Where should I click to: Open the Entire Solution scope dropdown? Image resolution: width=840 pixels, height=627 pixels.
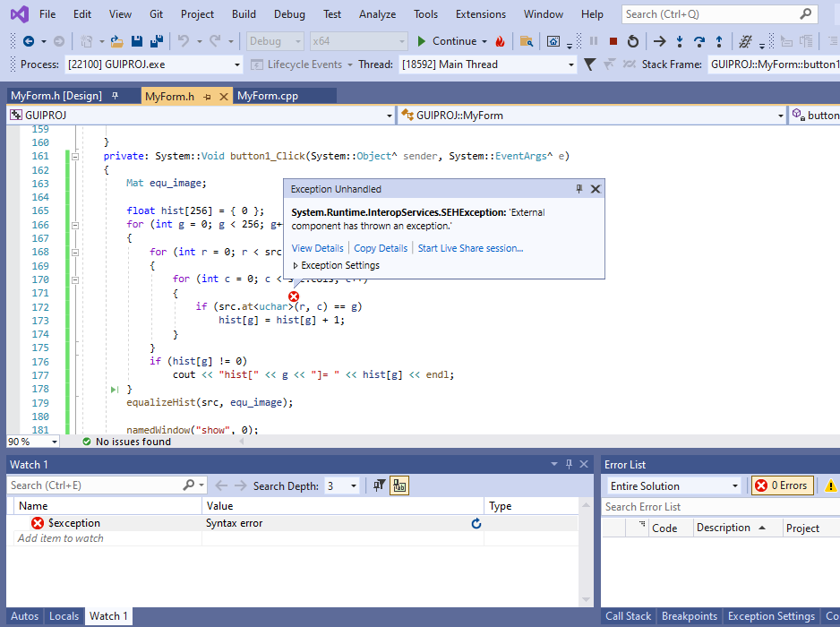(x=734, y=485)
